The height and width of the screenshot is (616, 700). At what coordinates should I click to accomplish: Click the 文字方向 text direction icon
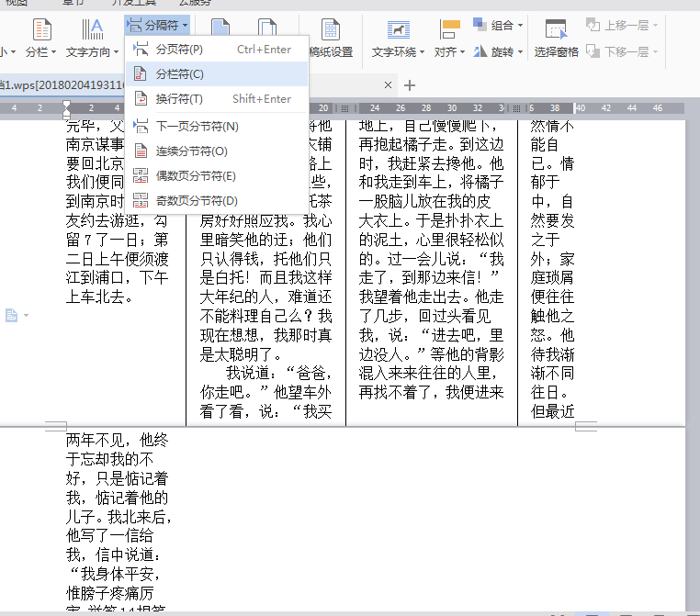(93, 29)
